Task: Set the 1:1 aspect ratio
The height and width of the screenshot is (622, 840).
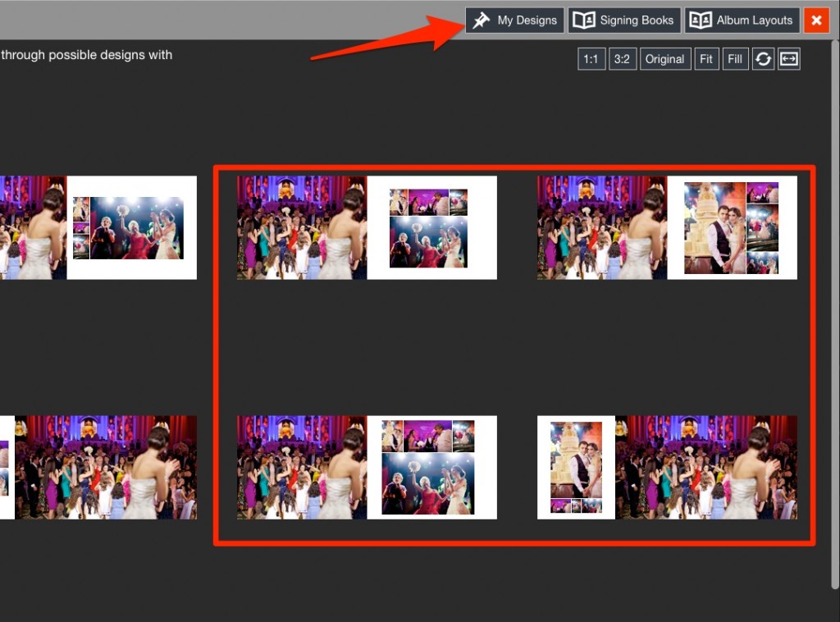Action: tap(591, 59)
